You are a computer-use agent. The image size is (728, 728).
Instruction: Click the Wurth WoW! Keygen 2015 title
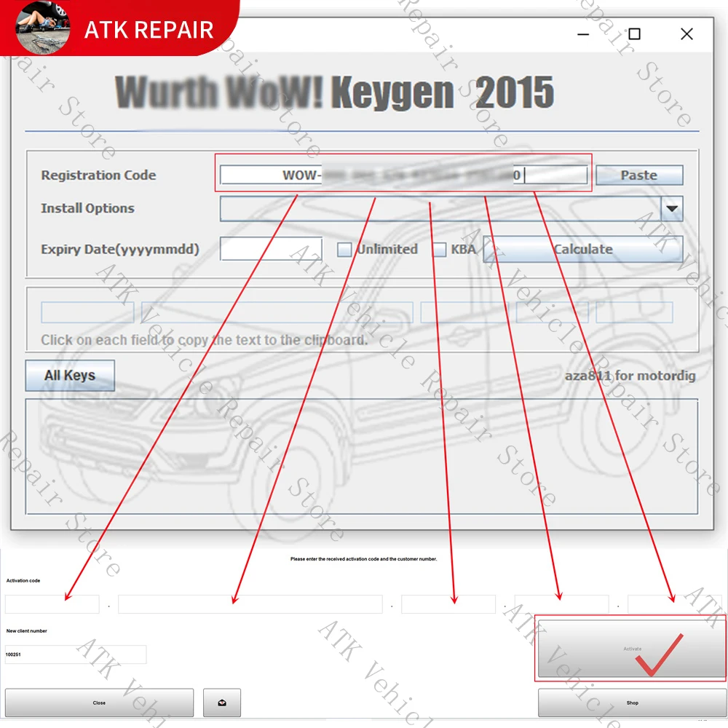point(334,92)
